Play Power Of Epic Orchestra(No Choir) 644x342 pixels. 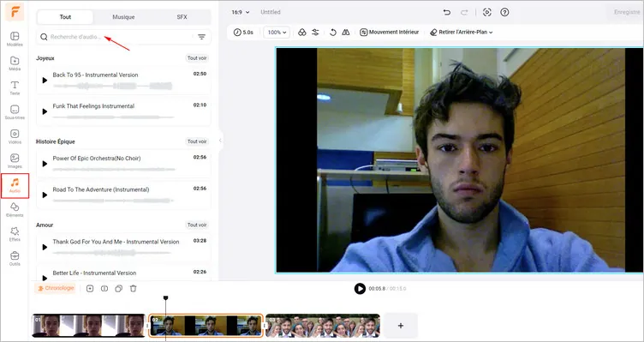(x=45, y=164)
